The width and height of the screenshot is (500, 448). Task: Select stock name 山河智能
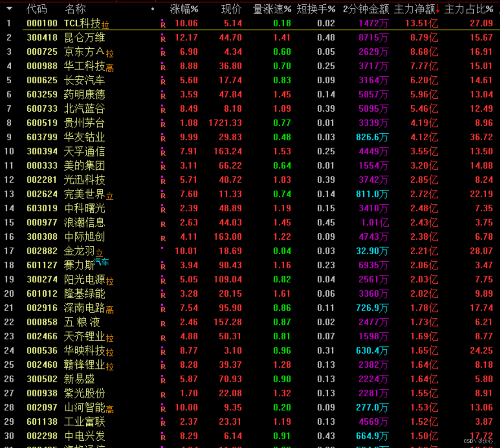coord(85,407)
